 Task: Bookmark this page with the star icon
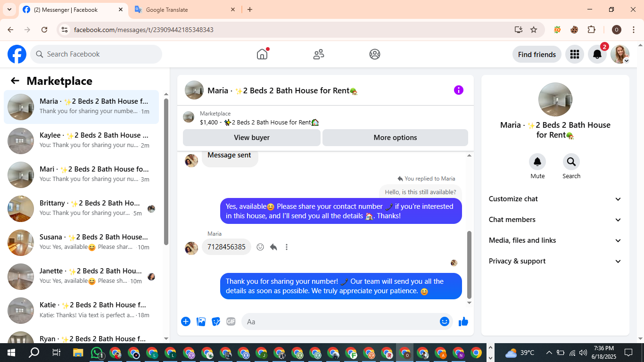pyautogui.click(x=534, y=30)
